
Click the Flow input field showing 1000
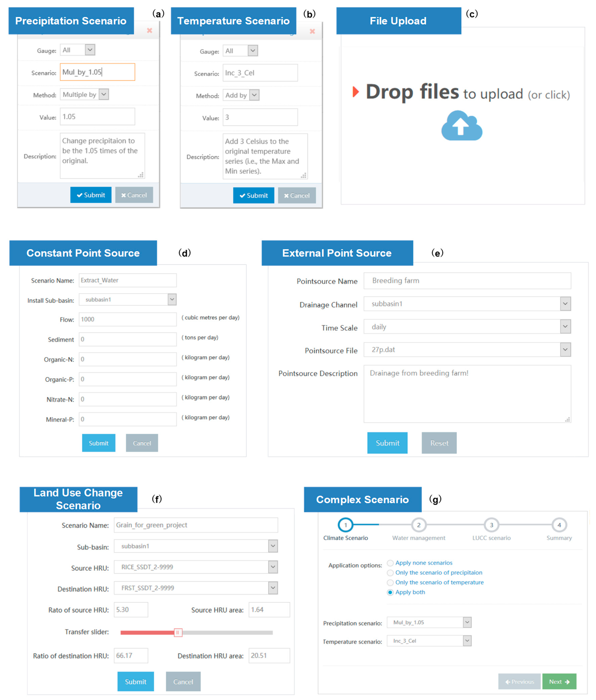[127, 319]
